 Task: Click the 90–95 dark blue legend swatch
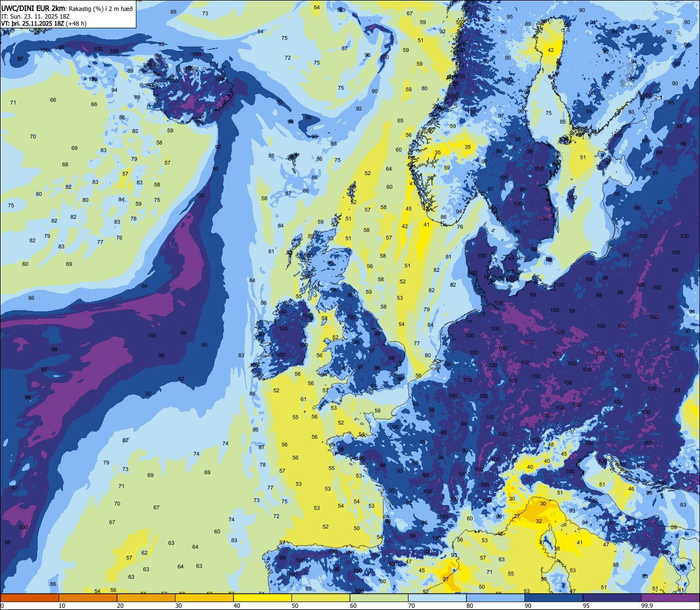(553, 597)
